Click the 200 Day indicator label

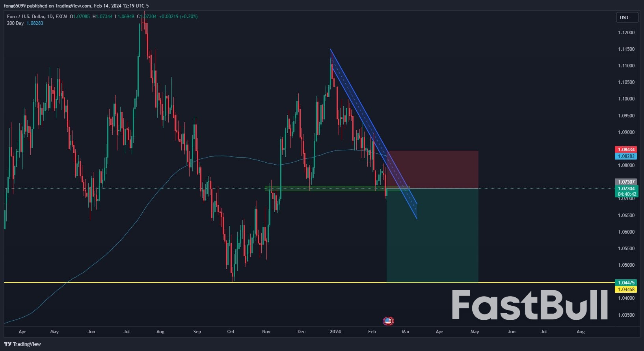click(15, 23)
